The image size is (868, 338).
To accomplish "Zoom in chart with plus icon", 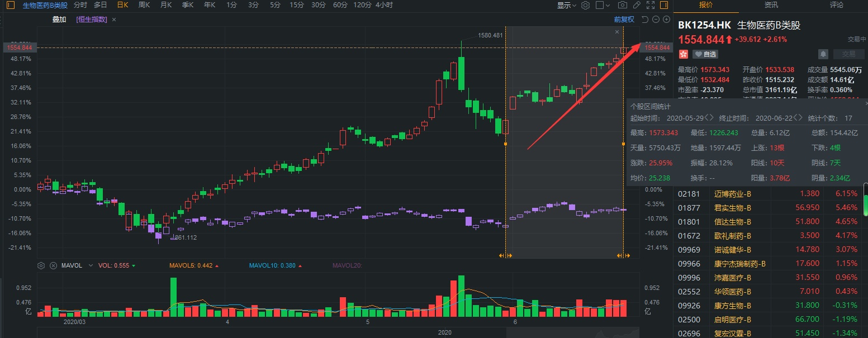I will pyautogui.click(x=666, y=20).
